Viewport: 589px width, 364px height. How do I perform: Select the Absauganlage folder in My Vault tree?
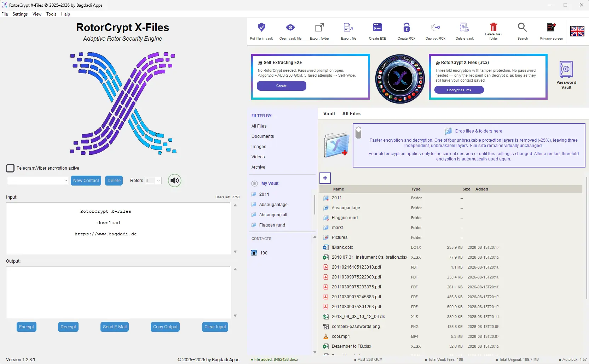coord(273,205)
